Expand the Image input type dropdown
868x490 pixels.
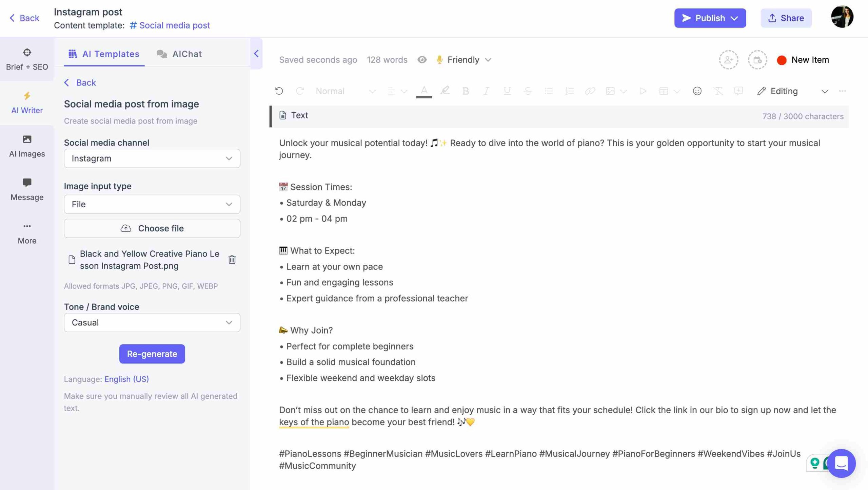pyautogui.click(x=229, y=204)
